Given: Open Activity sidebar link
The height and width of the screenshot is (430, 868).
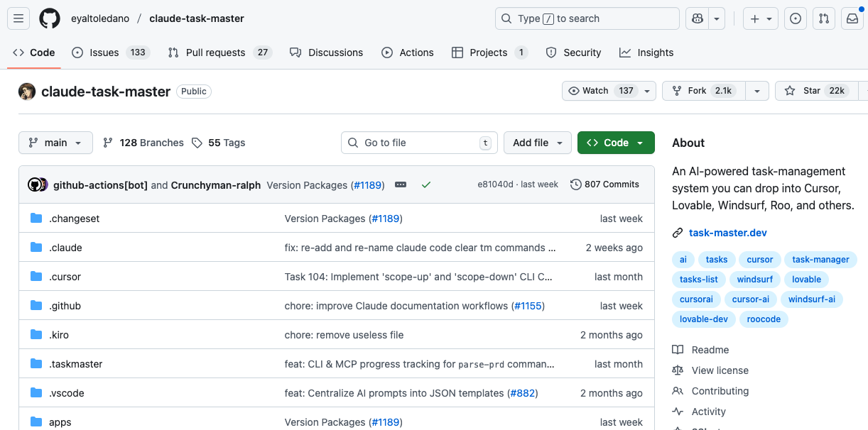Looking at the screenshot, I should [699, 412].
